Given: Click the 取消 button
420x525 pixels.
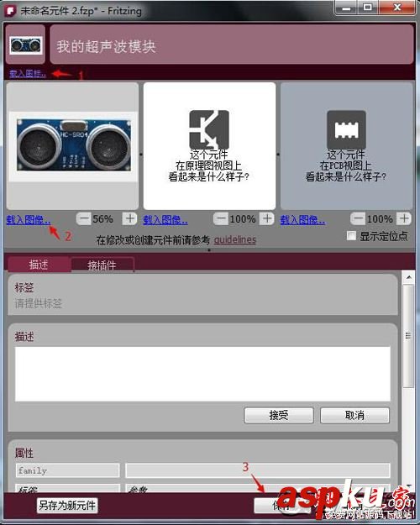Looking at the screenshot, I should click(x=354, y=415).
